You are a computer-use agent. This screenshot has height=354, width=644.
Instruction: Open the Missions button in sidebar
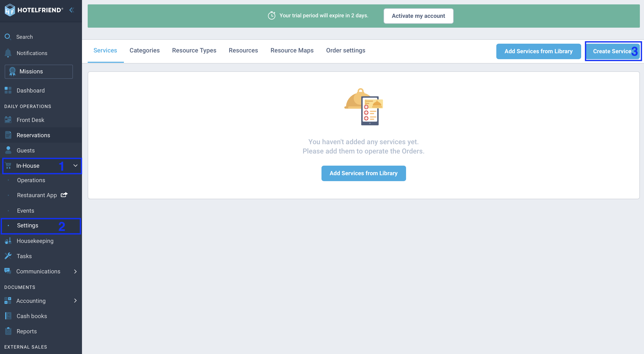tap(39, 72)
